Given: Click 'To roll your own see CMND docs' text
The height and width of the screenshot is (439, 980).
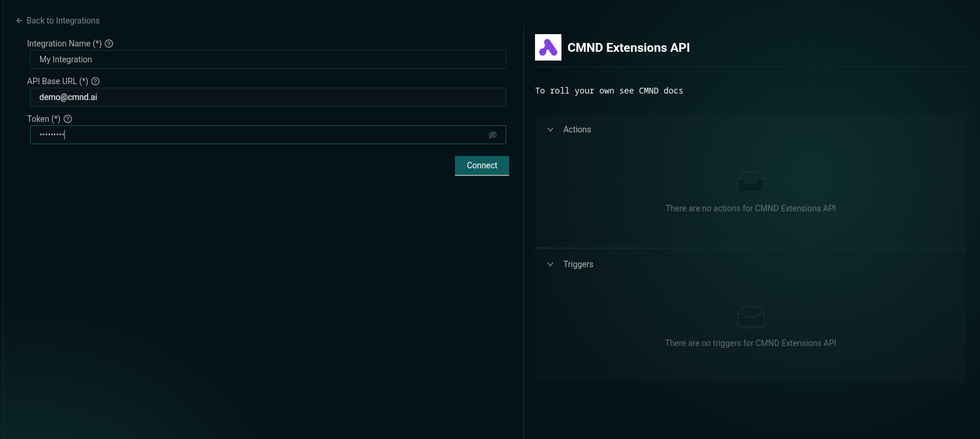Looking at the screenshot, I should pyautogui.click(x=609, y=91).
